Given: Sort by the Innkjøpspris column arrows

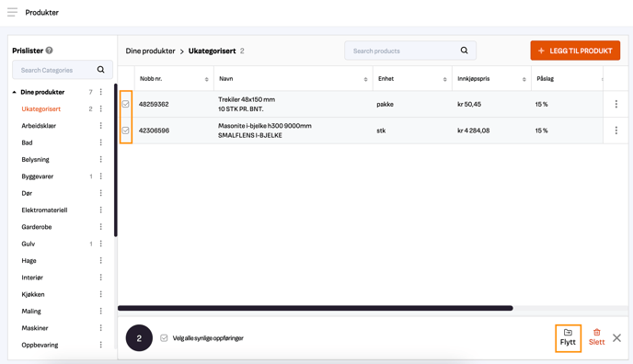Looking at the screenshot, I should (x=524, y=79).
